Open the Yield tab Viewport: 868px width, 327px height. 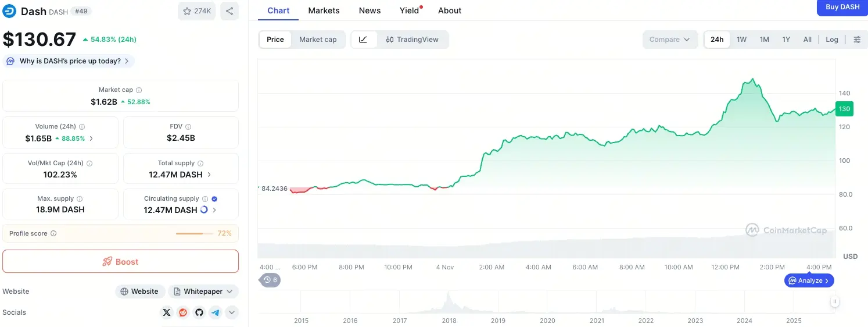pyautogui.click(x=410, y=10)
